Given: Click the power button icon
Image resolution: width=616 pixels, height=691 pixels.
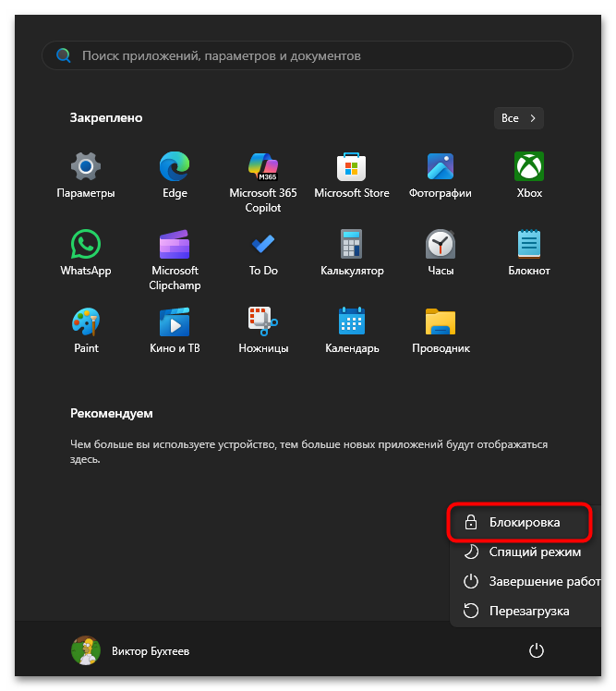Looking at the screenshot, I should tap(537, 651).
